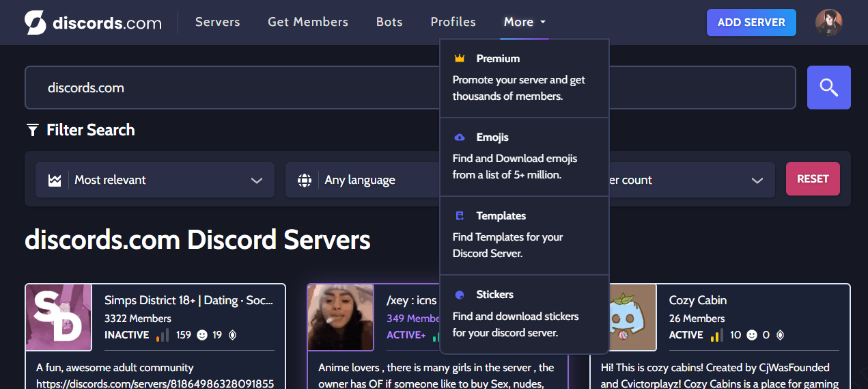Image resolution: width=868 pixels, height=389 pixels.
Task: Click the Filter Search funnel icon
Action: [x=32, y=130]
